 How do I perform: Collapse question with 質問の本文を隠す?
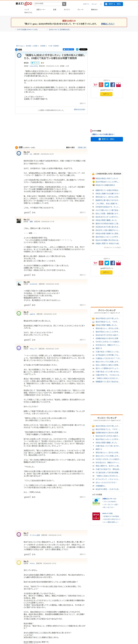(79, 109)
